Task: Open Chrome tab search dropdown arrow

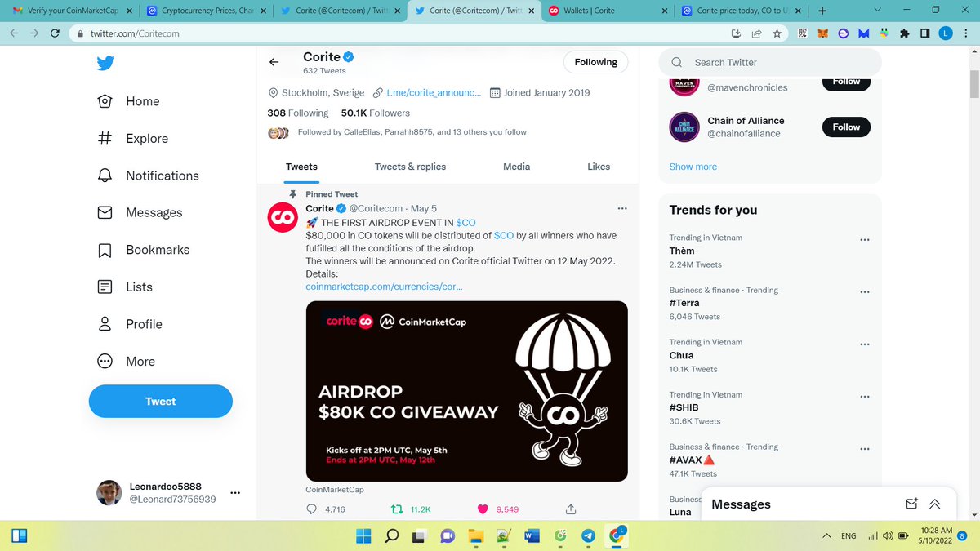Action: (x=877, y=11)
